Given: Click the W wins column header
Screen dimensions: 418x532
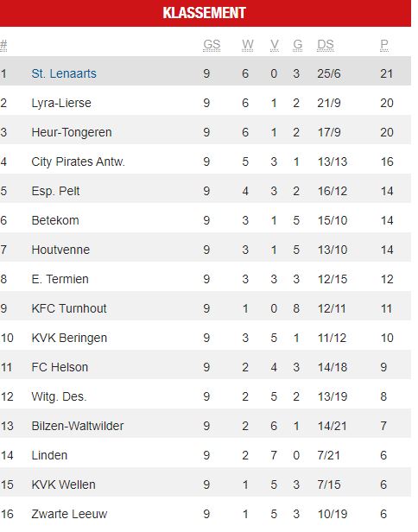Looking at the screenshot, I should pyautogui.click(x=248, y=44).
